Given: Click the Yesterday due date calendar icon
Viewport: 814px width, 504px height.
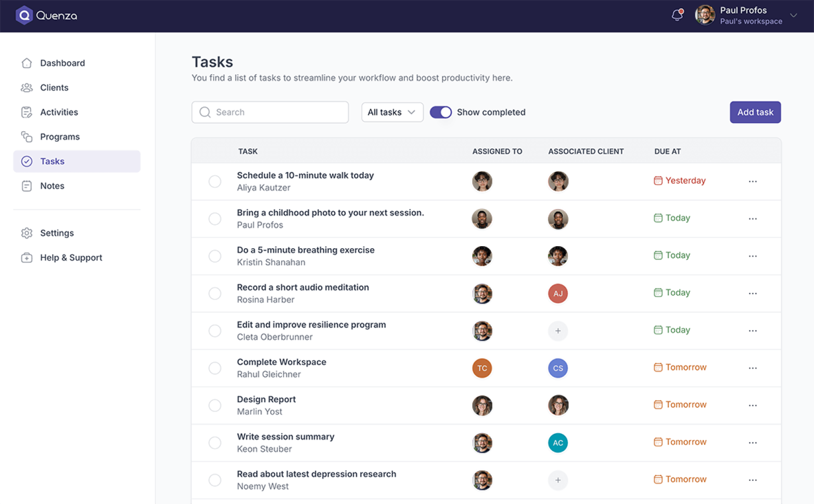Looking at the screenshot, I should coord(658,181).
